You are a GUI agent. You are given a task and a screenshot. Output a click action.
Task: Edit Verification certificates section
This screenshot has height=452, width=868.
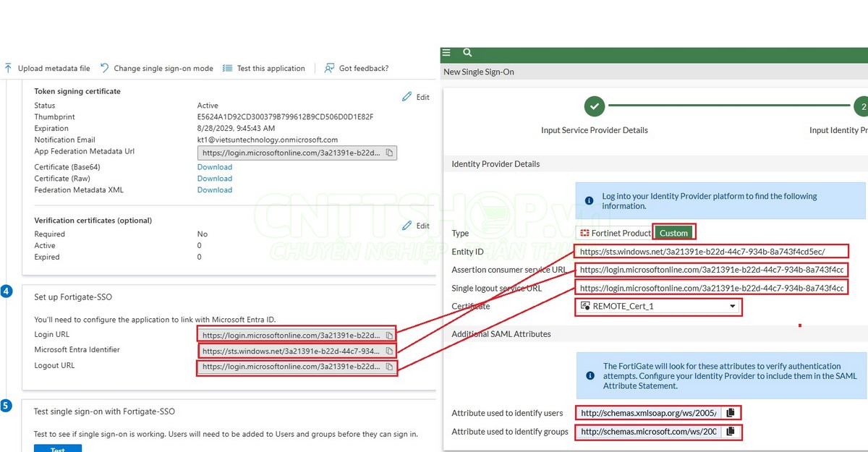416,226
